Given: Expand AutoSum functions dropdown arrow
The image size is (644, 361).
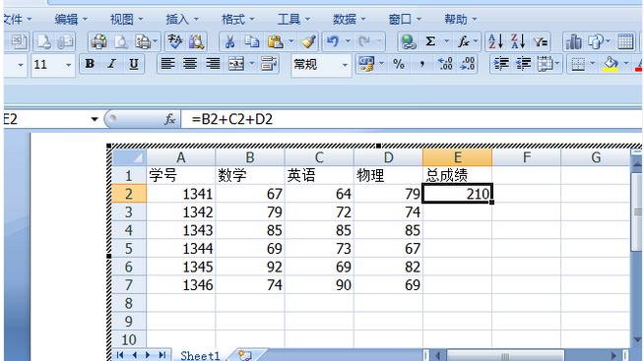Looking at the screenshot, I should (446, 41).
